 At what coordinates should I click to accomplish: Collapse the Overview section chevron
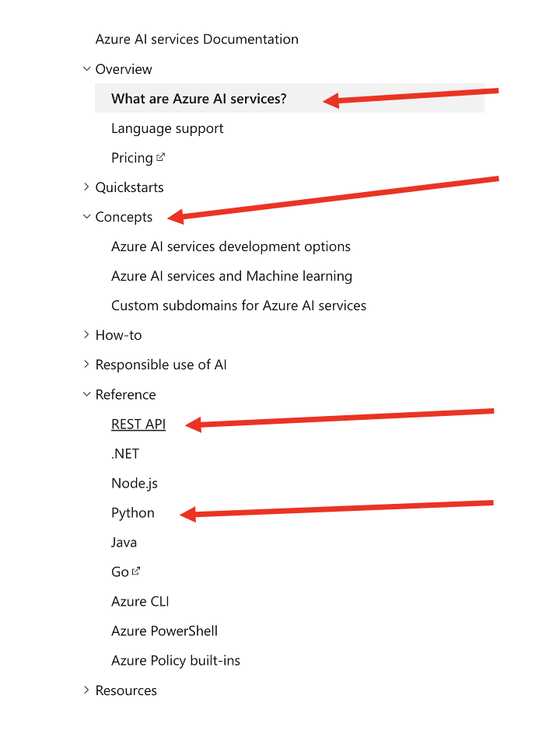point(86,69)
